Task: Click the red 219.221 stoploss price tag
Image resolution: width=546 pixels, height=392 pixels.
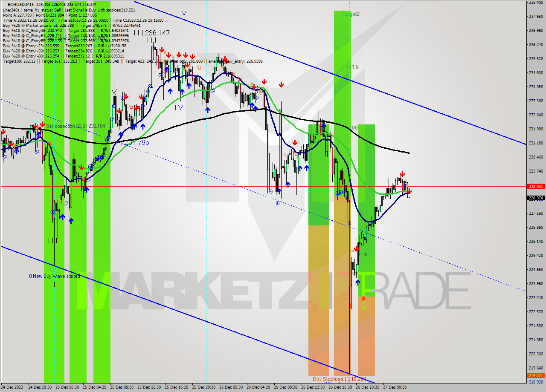Action: click(x=536, y=375)
